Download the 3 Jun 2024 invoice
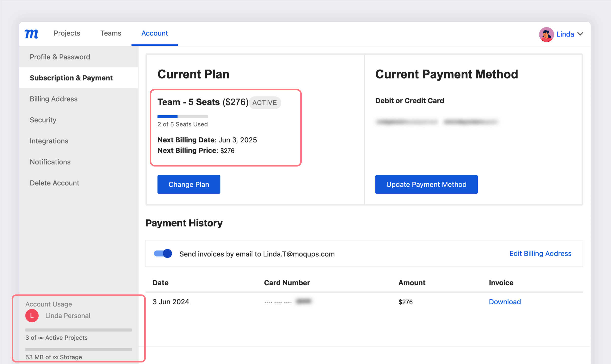This screenshot has width=611, height=364. coord(505,302)
